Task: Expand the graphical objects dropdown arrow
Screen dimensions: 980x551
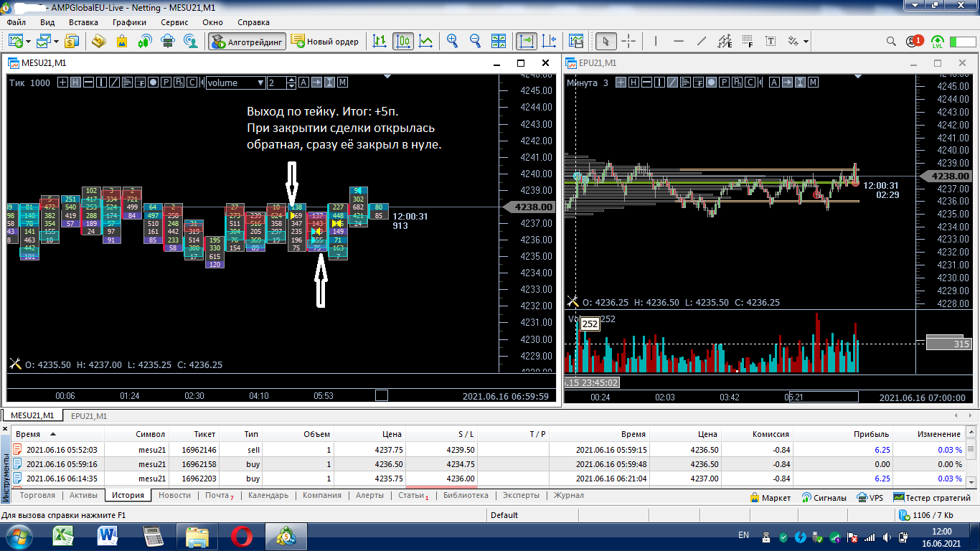Action: (806, 41)
